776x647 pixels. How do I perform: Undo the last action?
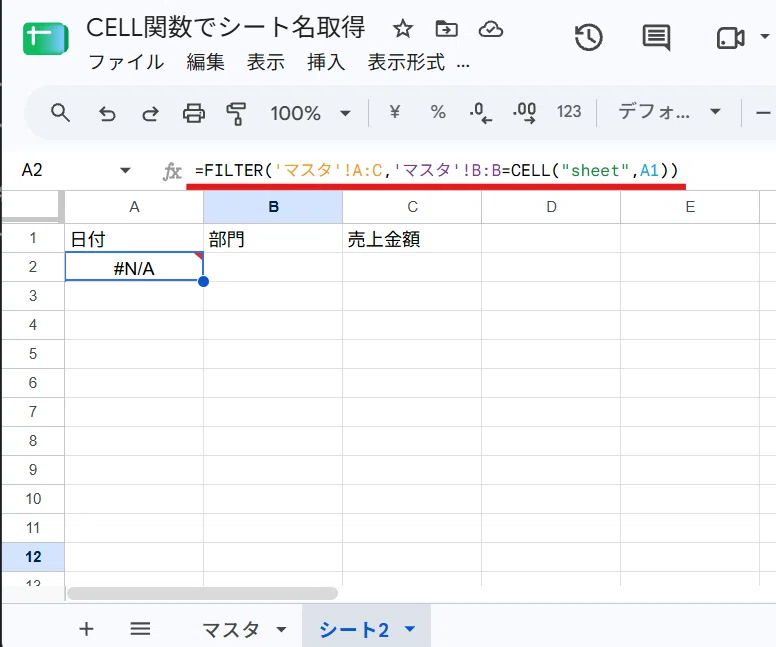pos(107,113)
